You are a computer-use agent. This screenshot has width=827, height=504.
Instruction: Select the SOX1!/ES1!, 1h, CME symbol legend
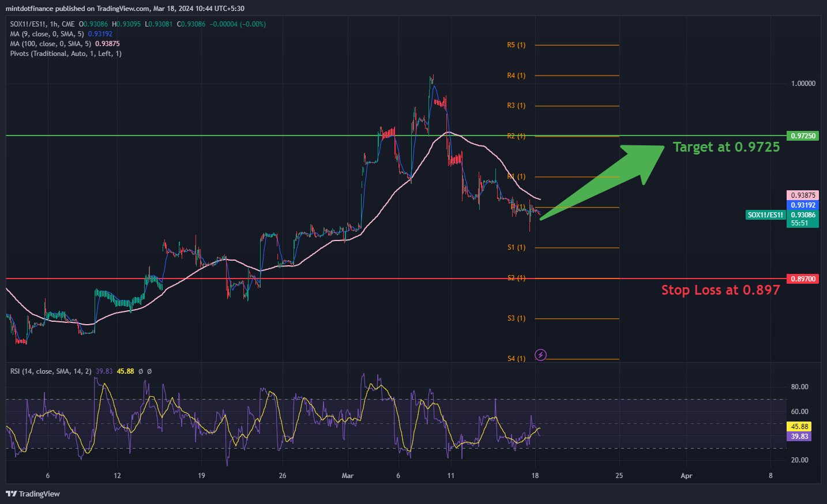(42, 24)
